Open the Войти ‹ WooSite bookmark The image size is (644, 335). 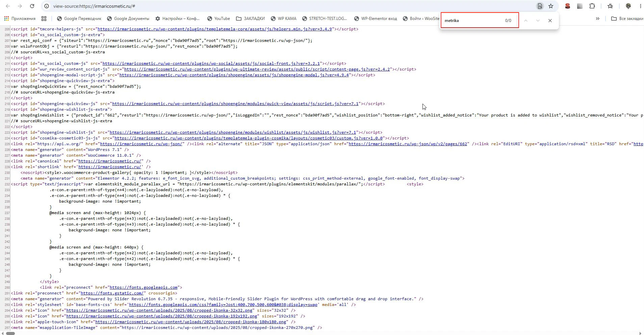pos(421,19)
